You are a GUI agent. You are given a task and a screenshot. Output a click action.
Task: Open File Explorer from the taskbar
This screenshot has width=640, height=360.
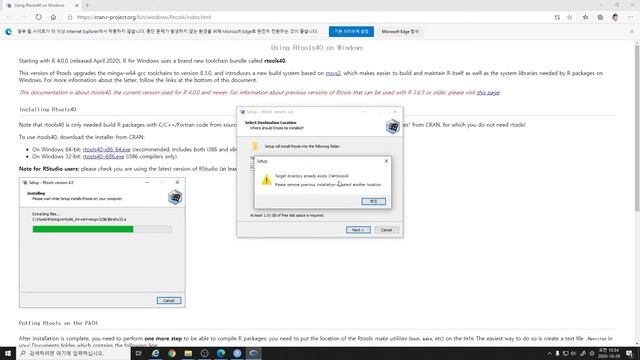pos(188,353)
